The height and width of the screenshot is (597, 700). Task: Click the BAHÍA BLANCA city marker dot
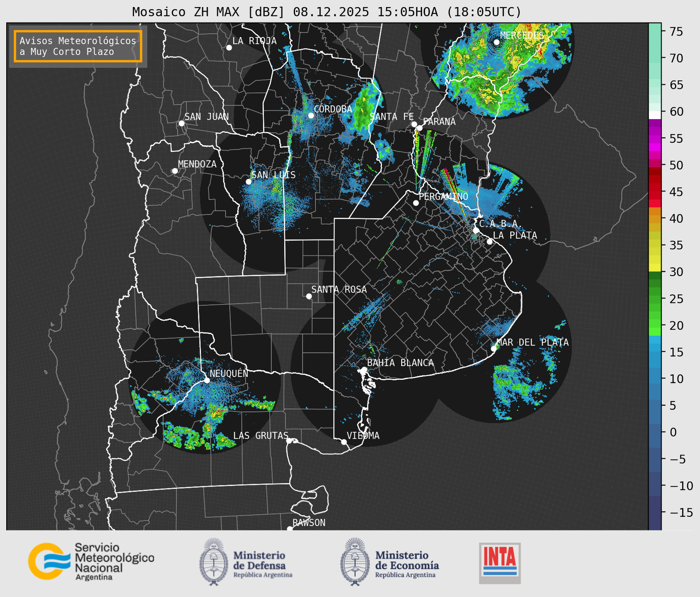pyautogui.click(x=364, y=369)
